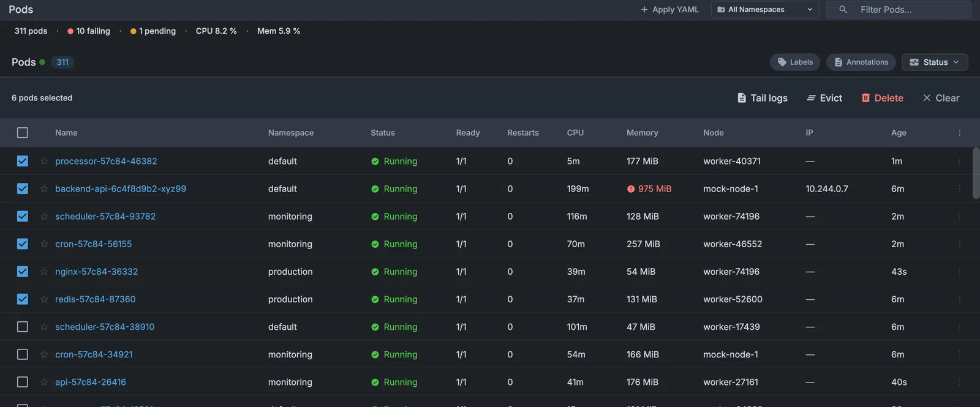The height and width of the screenshot is (407, 980).
Task: Star the processor-57c84-46382 pod
Action: (44, 161)
